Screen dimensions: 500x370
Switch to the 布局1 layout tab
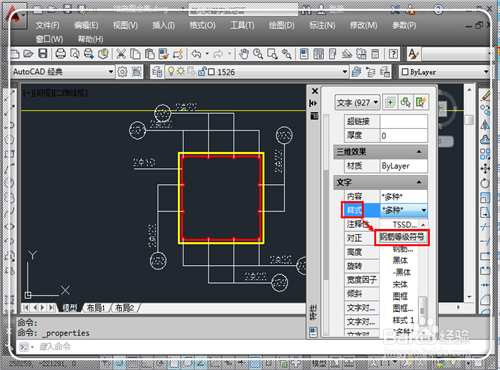tap(96, 308)
